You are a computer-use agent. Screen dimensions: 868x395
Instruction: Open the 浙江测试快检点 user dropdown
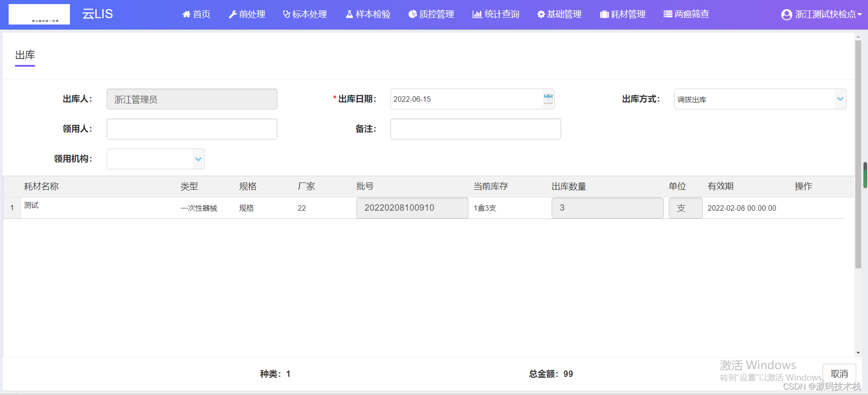[821, 15]
